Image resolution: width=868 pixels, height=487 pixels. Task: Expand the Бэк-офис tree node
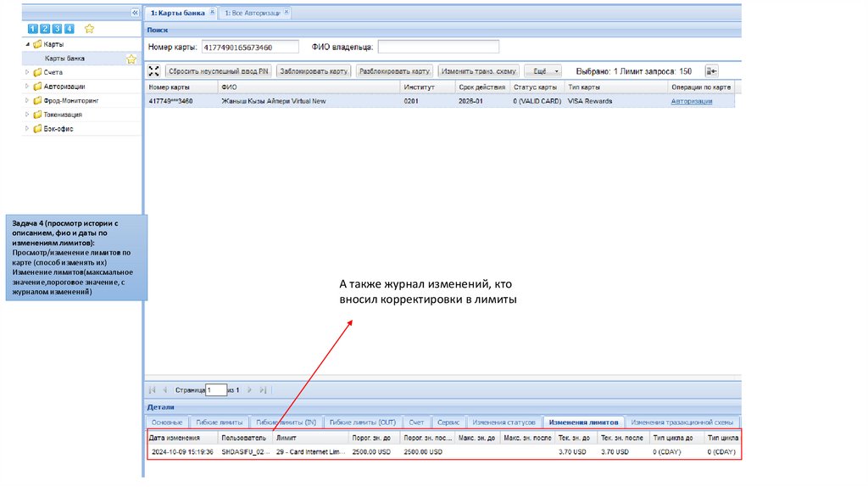click(x=27, y=128)
